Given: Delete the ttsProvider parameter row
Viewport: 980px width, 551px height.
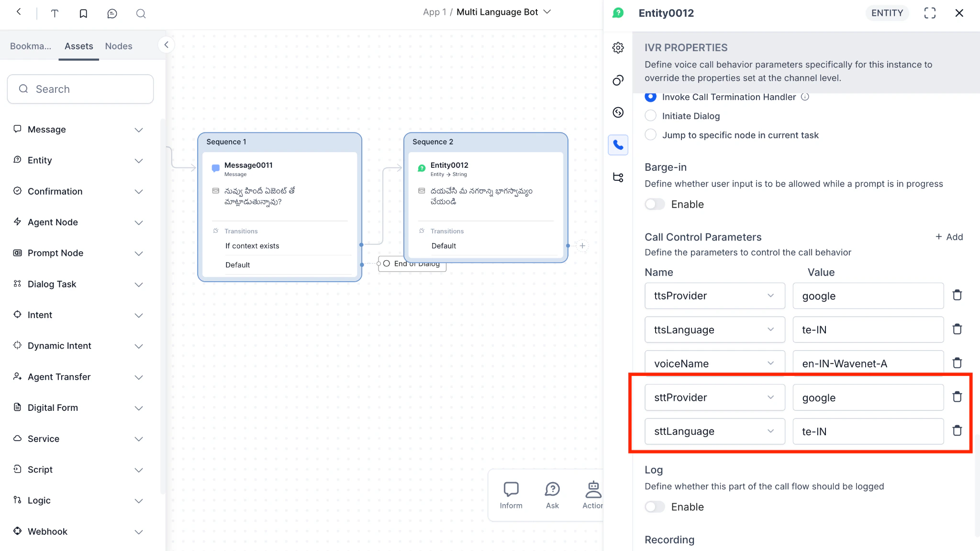Looking at the screenshot, I should (x=957, y=295).
